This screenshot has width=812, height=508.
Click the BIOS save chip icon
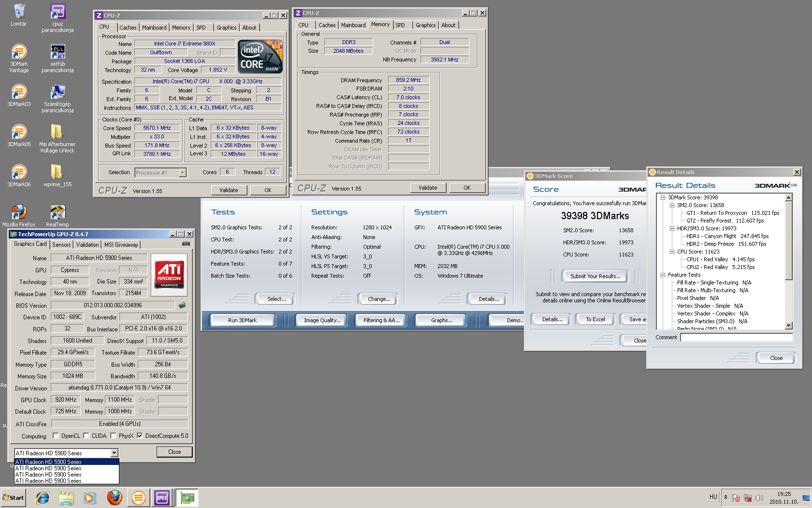click(182, 305)
